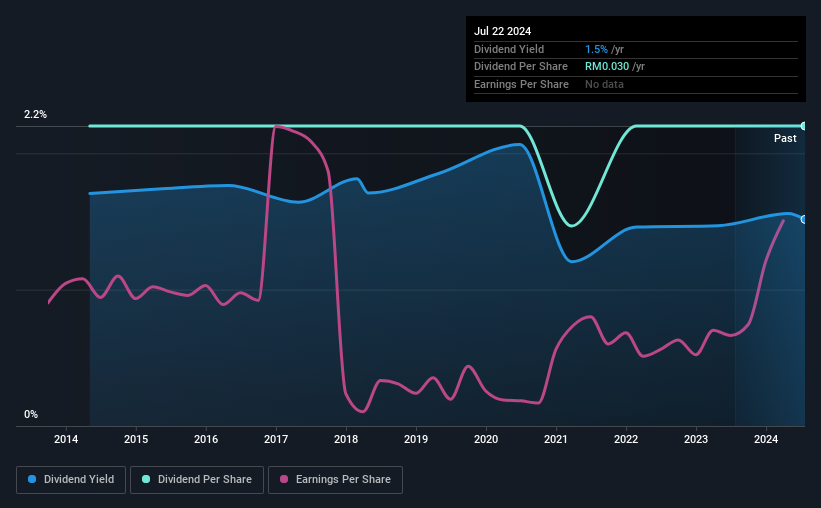Click the 2018 x-axis label
Image resolution: width=821 pixels, height=508 pixels.
point(346,439)
